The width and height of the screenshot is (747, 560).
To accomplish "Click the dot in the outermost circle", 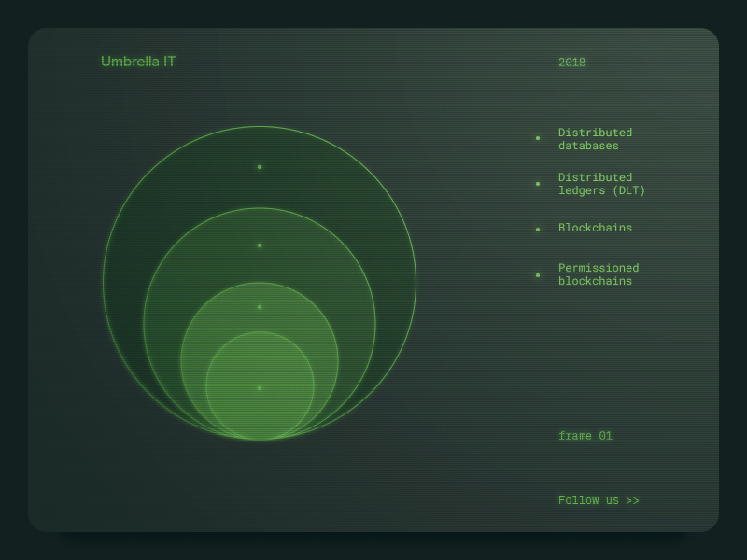I will (260, 167).
